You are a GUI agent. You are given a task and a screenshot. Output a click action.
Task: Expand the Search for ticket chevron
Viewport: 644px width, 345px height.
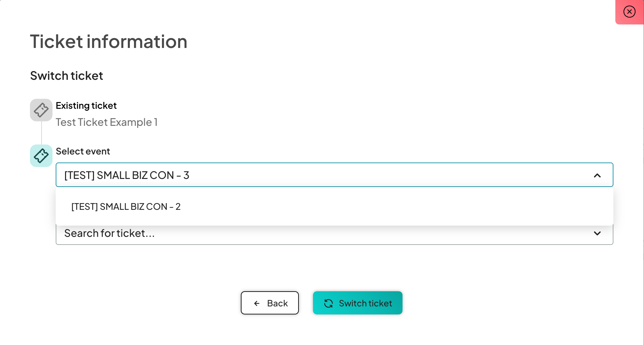click(x=597, y=233)
